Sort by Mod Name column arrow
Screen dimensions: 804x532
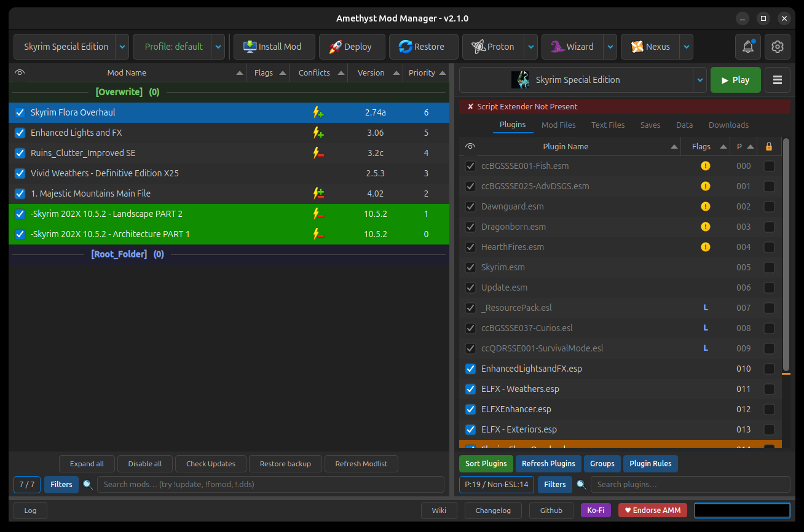point(239,73)
